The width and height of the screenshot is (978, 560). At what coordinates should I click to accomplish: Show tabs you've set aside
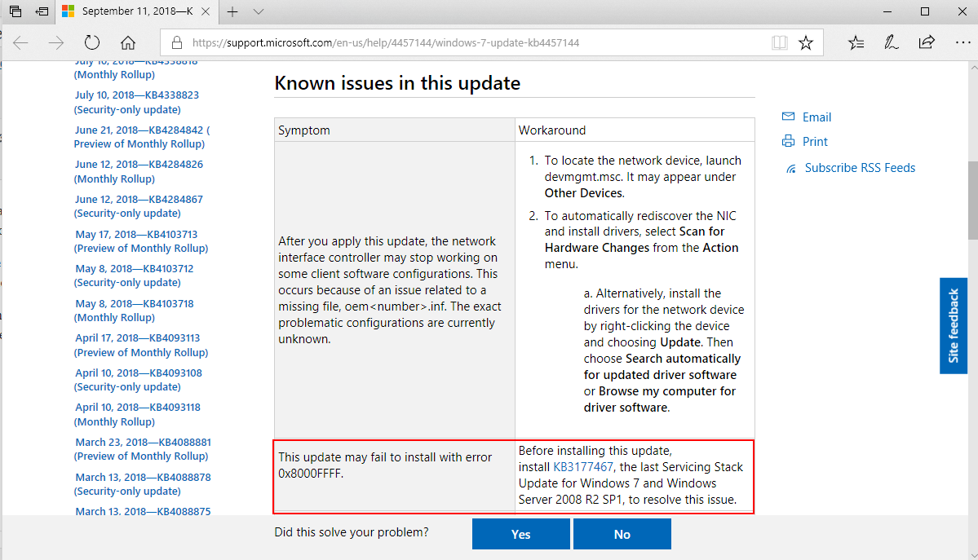coord(15,11)
